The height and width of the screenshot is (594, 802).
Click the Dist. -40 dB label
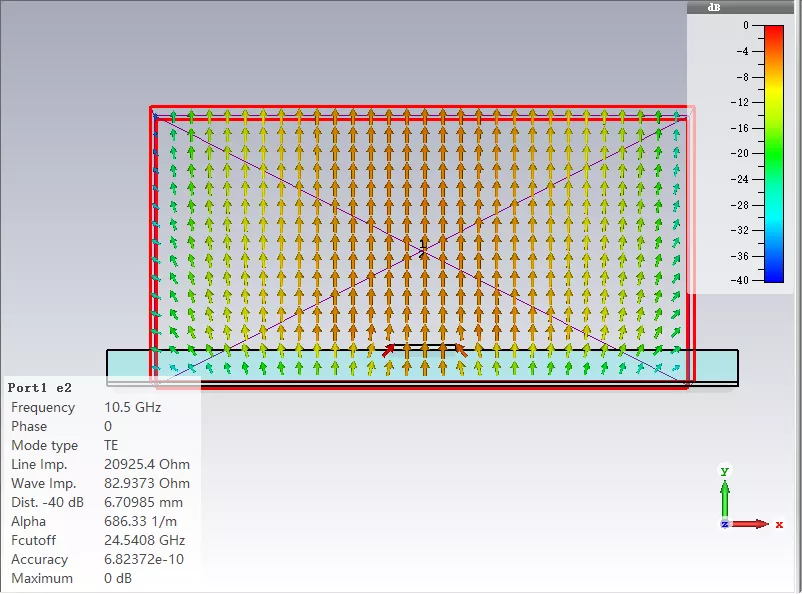click(47, 502)
